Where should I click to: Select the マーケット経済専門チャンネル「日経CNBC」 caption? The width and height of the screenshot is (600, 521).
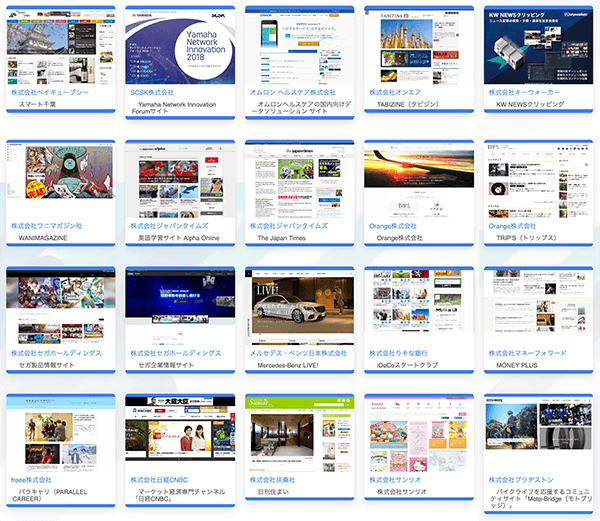(x=178, y=495)
